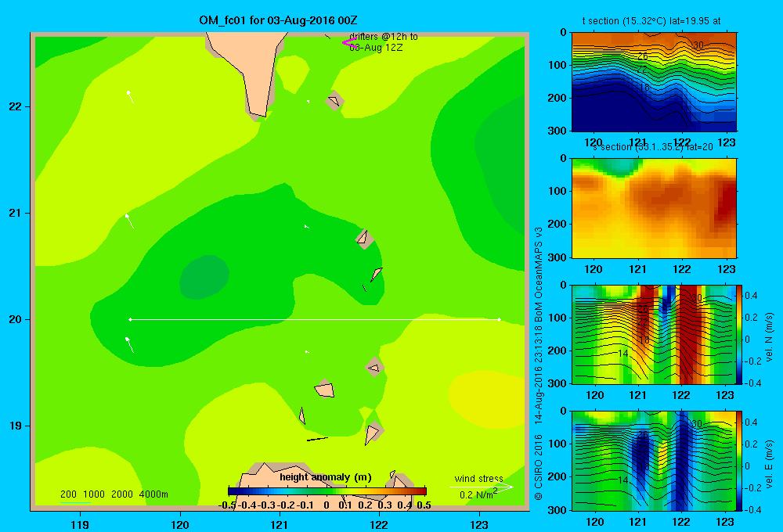Click longitude label 119 on main map axis
Screen dimensions: 783x532
pos(80,524)
